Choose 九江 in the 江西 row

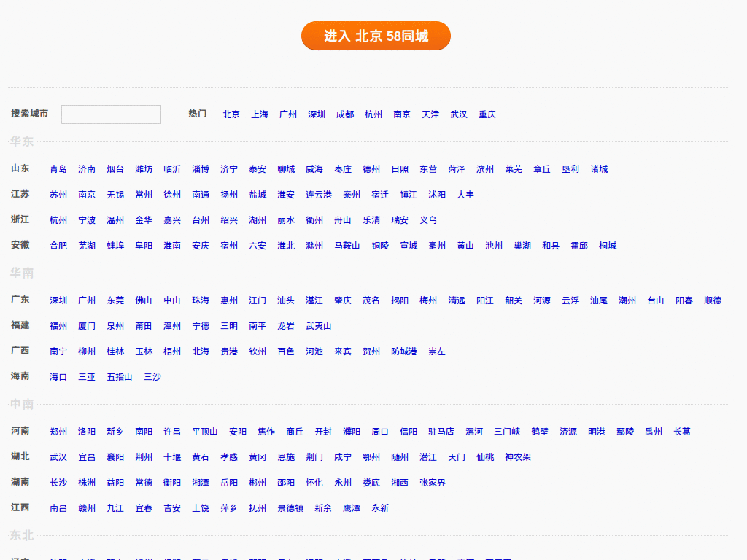point(115,508)
